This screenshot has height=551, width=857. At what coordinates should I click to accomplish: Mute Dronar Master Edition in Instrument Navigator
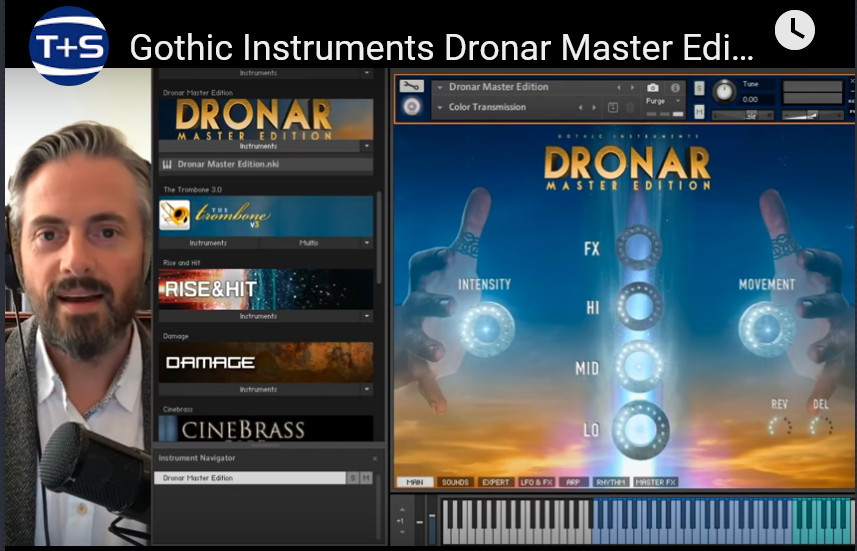click(366, 478)
